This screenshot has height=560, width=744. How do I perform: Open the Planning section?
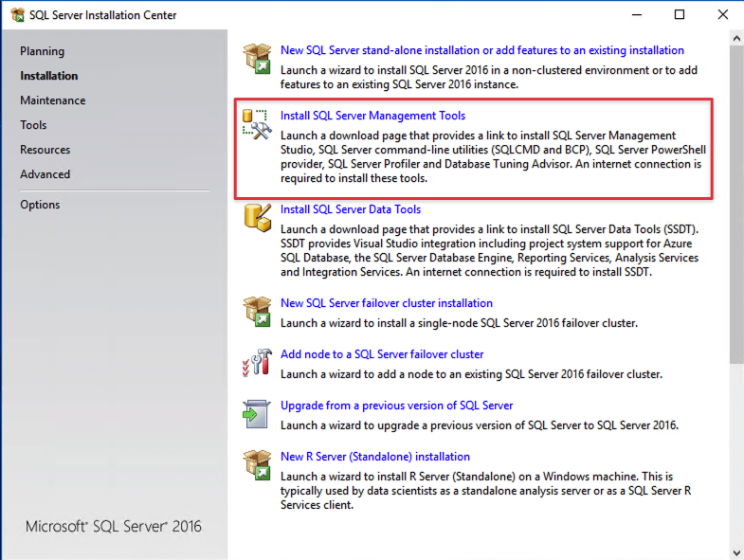coord(43,51)
